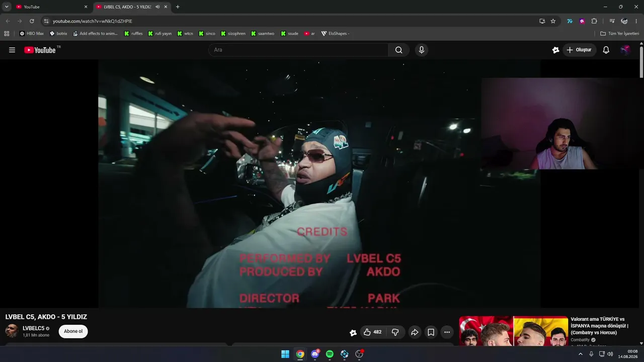Viewport: 644px width, 362px height.
Task: Open the YouTube account avatar menu
Action: [625, 50]
